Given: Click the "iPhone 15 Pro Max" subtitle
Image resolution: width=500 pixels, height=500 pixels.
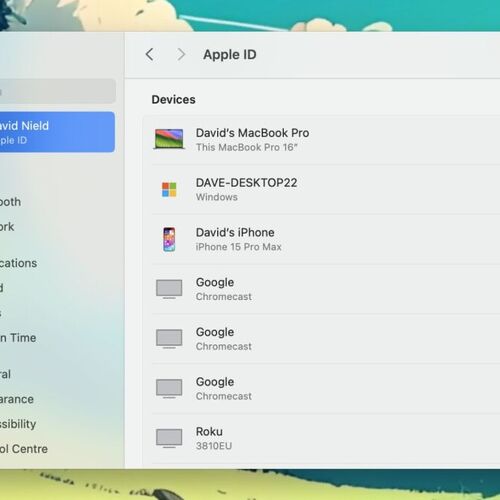Looking at the screenshot, I should (239, 247).
